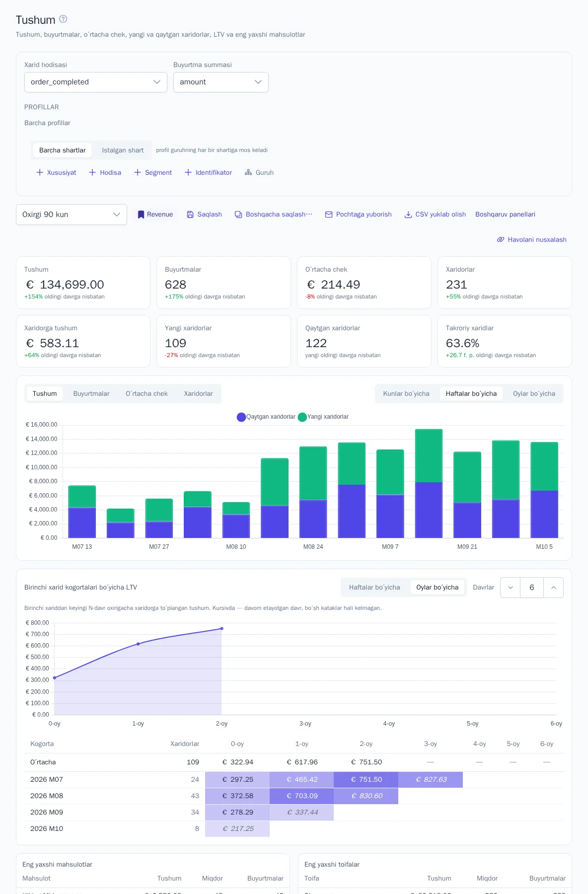The width and height of the screenshot is (588, 894).
Task: Click the Takroriy xaridlar value 63.6%
Action: tap(462, 343)
